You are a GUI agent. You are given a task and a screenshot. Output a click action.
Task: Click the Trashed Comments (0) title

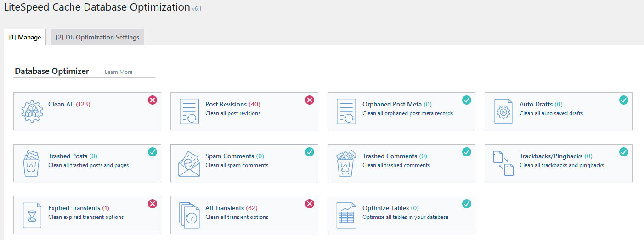(395, 156)
